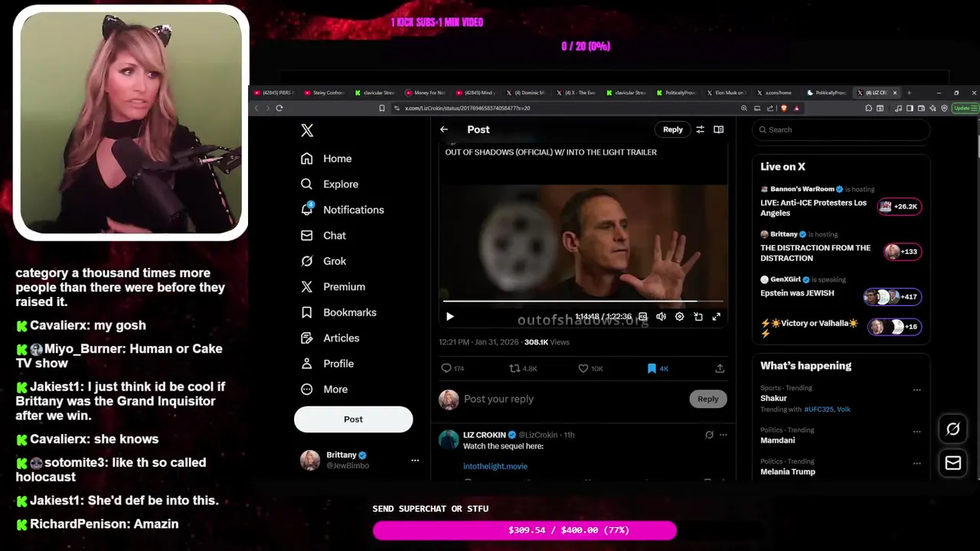Screen dimensions: 980x551
Task: Open Premium in the X sidebar
Action: tap(332, 286)
